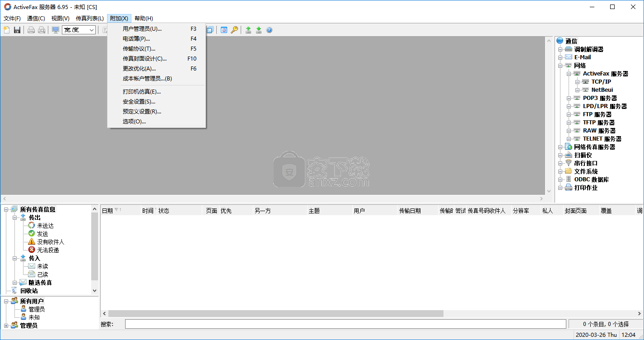Expand the 管理员 group node at the bottom
This screenshot has width=644, height=340.
click(x=6, y=326)
